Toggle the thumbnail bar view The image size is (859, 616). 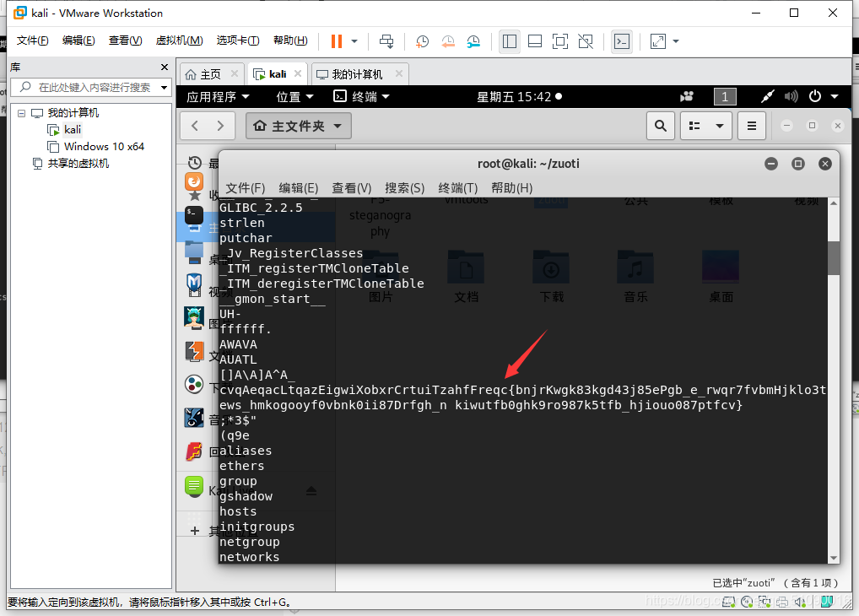click(x=535, y=41)
